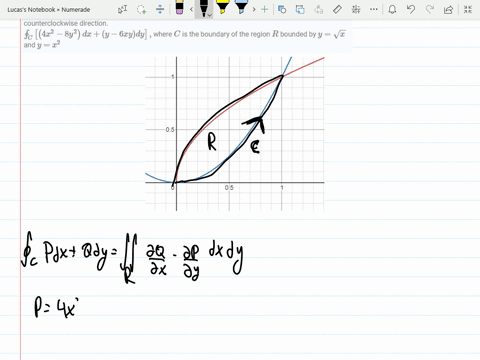Share the notebook page
This screenshot has width=480, height=360.
coord(448,9)
